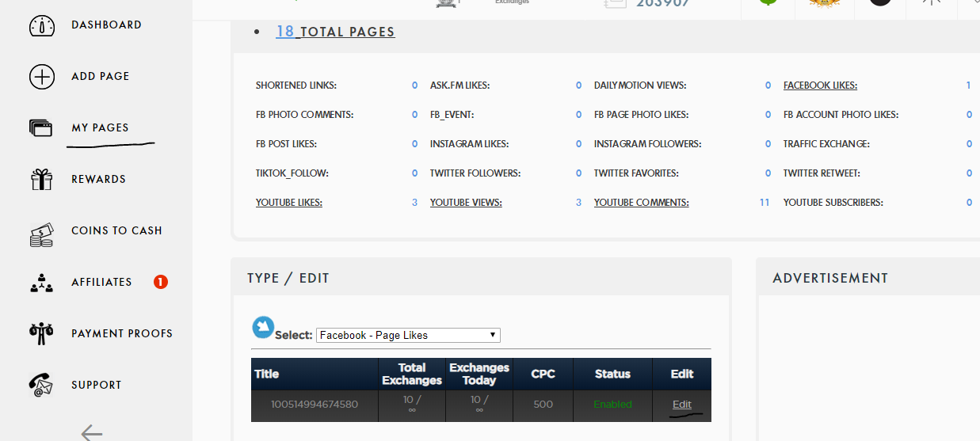Click the My Pages window icon
The width and height of the screenshot is (980, 441).
pos(40,127)
